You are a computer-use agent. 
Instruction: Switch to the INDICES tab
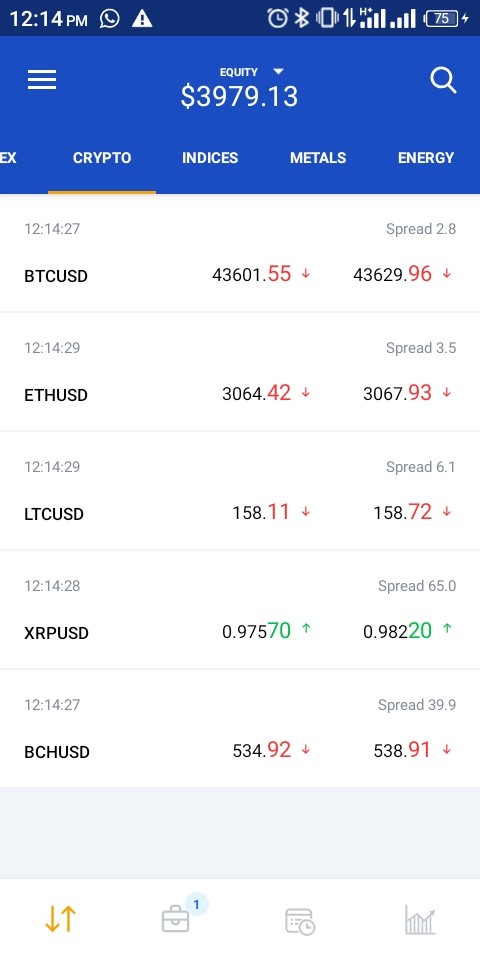point(210,158)
